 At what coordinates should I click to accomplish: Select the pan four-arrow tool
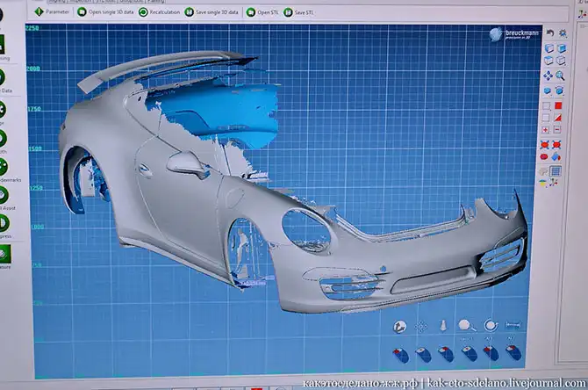(548, 76)
